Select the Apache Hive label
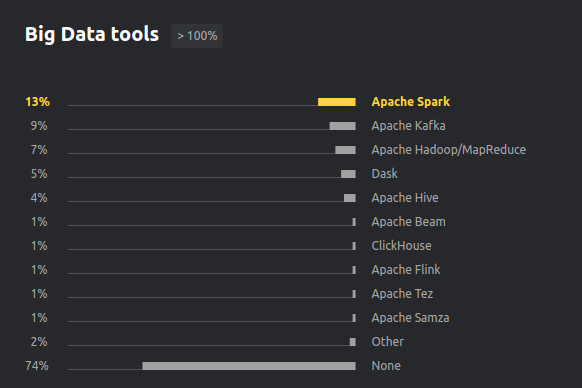The height and width of the screenshot is (388, 582). click(x=405, y=198)
